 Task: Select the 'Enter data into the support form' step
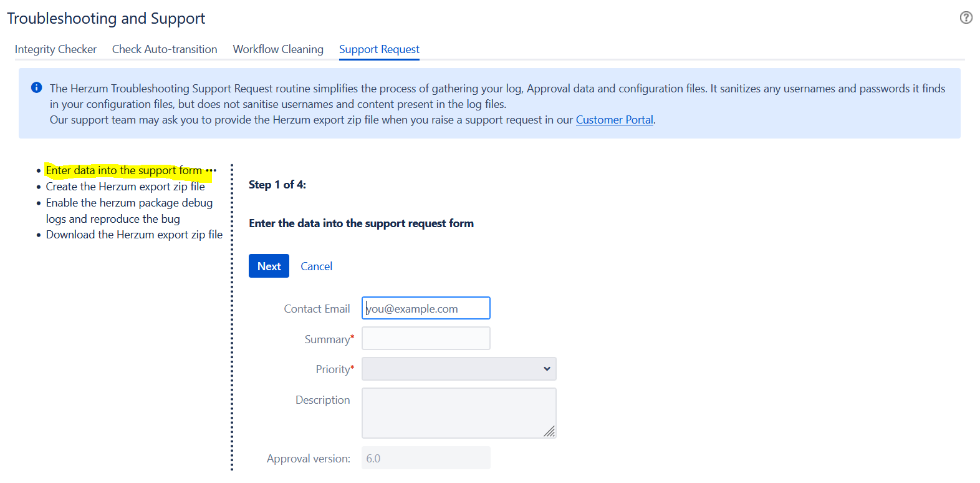pos(123,170)
